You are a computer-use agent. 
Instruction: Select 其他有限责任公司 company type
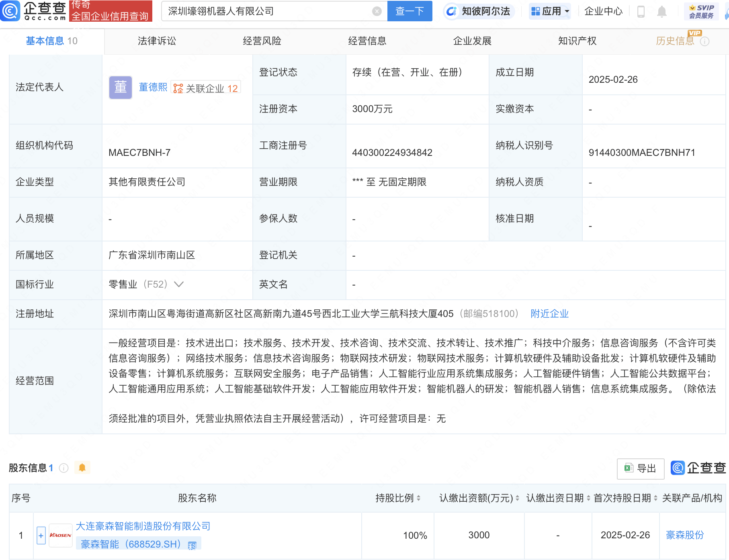click(x=147, y=182)
